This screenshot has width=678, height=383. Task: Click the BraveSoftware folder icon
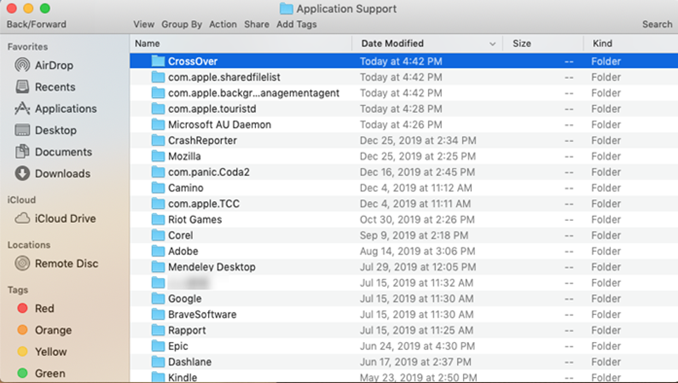(158, 314)
